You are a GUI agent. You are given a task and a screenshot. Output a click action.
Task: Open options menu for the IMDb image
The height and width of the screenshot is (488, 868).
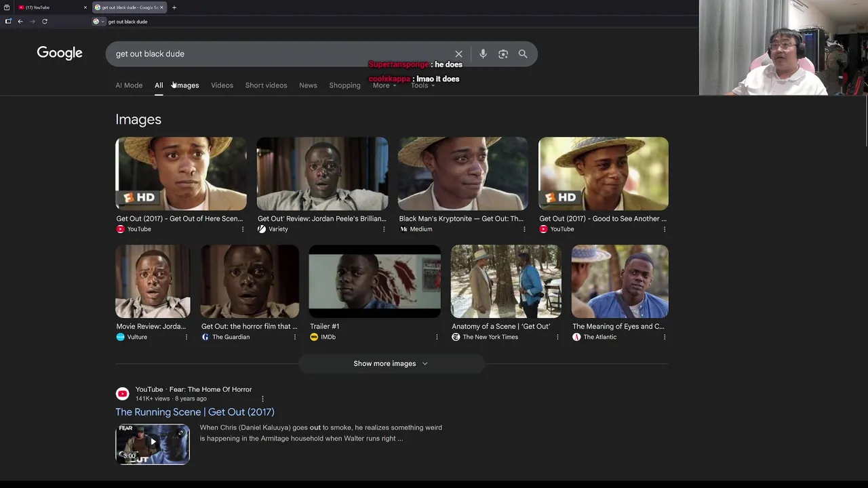[x=437, y=337]
